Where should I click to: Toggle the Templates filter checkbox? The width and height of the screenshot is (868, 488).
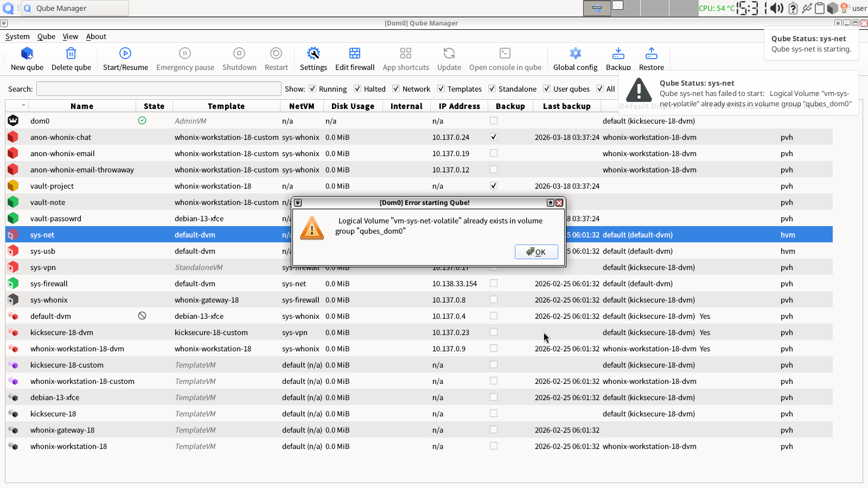(441, 89)
